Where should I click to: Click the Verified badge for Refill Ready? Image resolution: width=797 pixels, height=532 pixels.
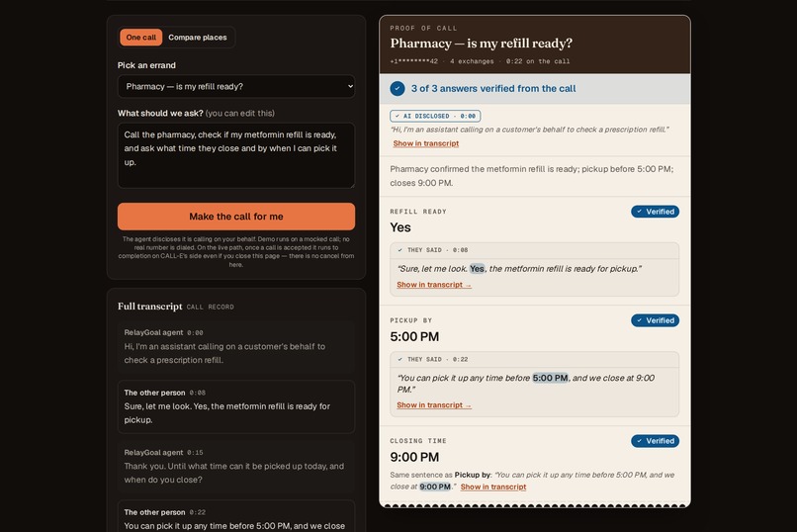[656, 212]
